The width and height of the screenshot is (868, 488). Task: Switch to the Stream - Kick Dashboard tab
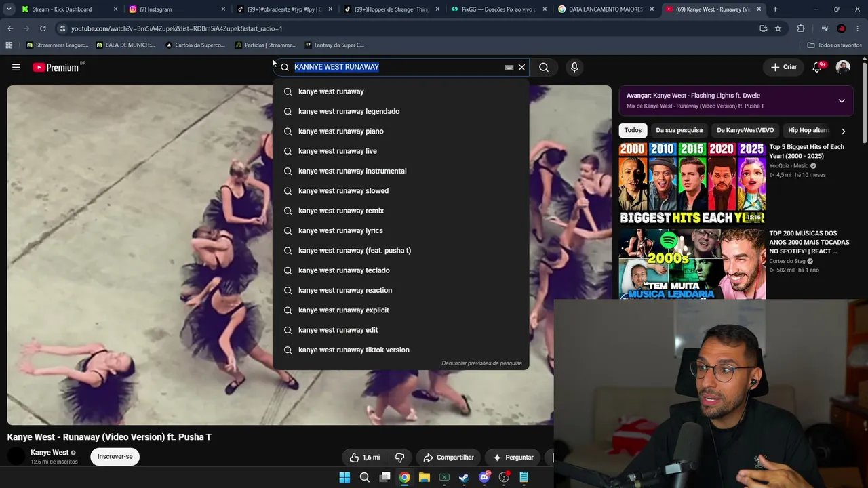tap(70, 9)
